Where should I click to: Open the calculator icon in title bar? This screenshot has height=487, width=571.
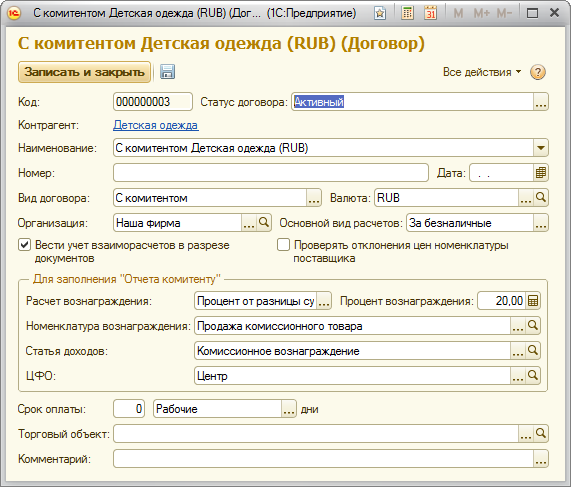(407, 13)
